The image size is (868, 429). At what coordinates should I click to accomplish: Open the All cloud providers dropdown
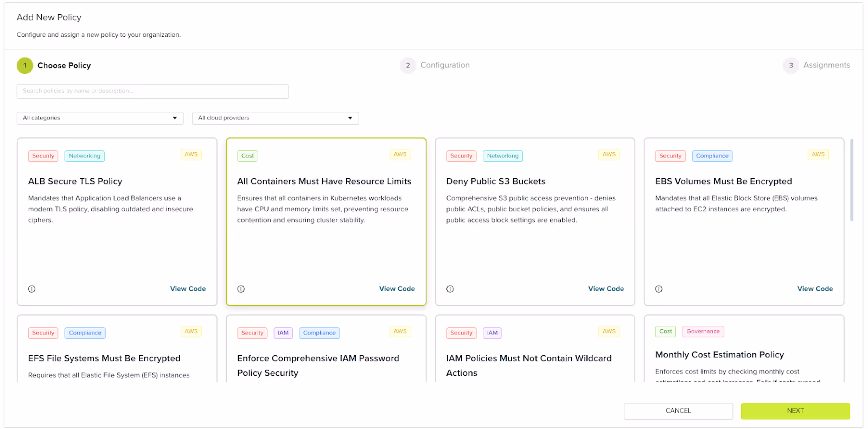point(276,118)
